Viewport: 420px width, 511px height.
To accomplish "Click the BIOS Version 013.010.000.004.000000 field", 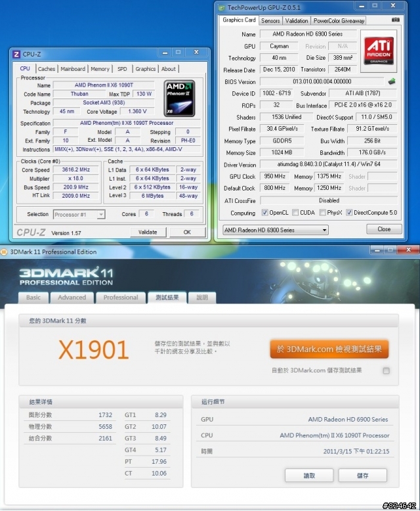I will (x=322, y=81).
